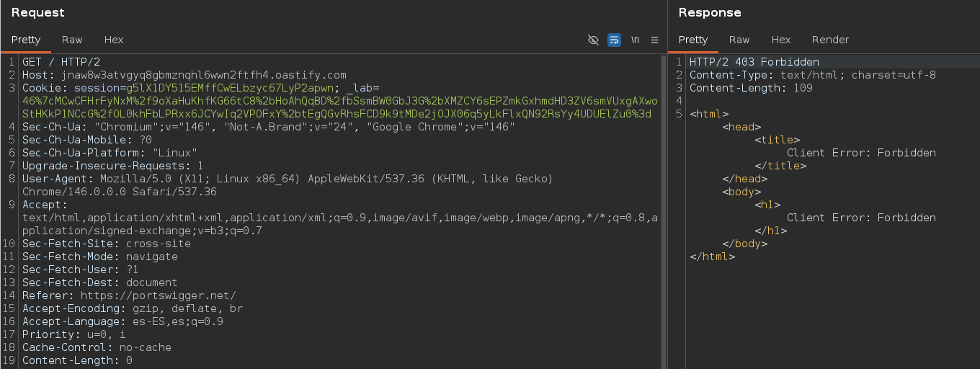Switch response view to Hex tab
This screenshot has height=369, width=980.
click(x=781, y=40)
